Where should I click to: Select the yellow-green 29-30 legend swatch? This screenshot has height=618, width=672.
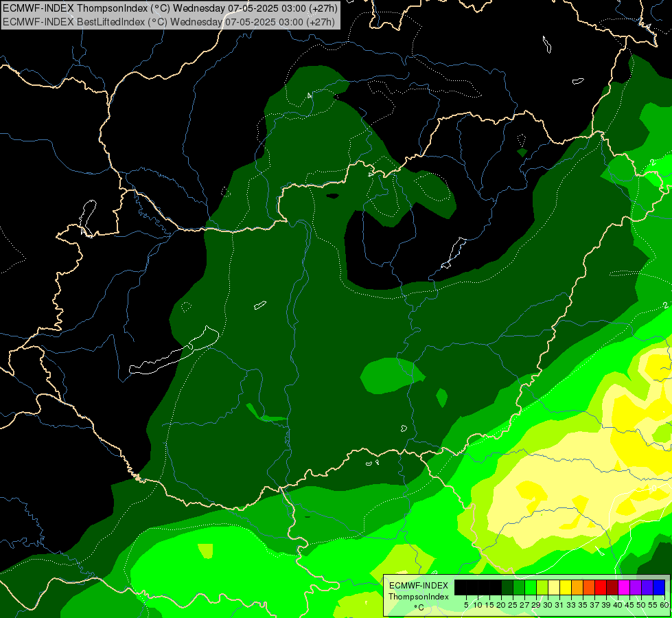(x=542, y=587)
